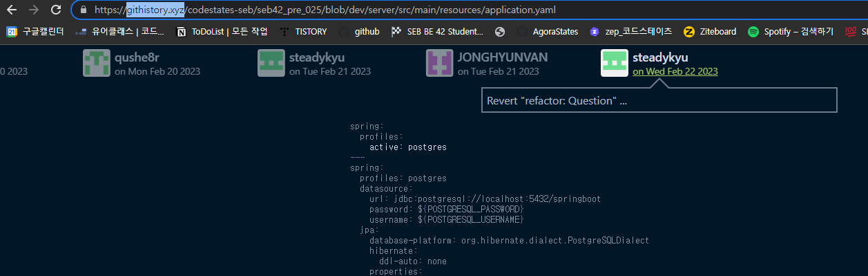Select steadykyu's Wed Feb 22 commit avatar
Screen dimensions: 868x276
pyautogui.click(x=615, y=64)
